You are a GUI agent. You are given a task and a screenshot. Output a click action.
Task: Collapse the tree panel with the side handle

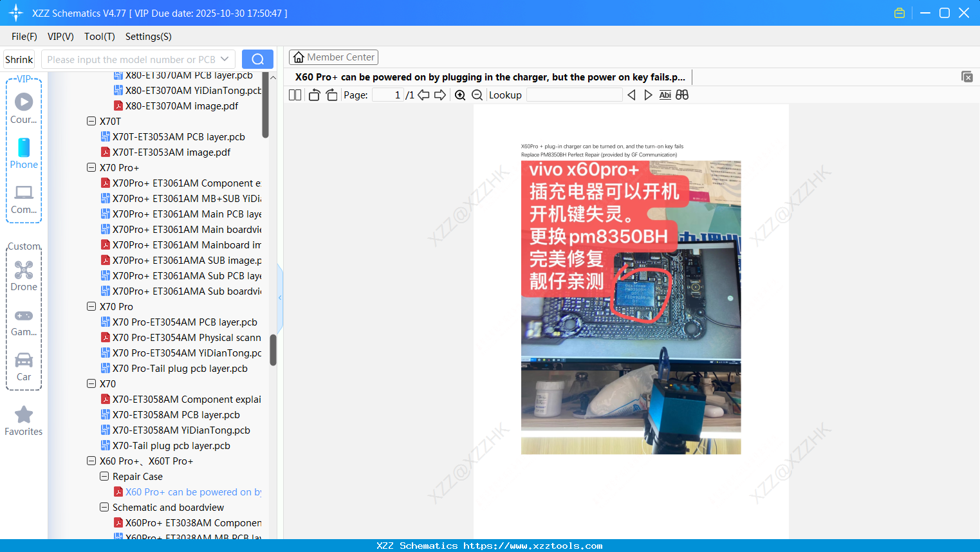(x=280, y=297)
